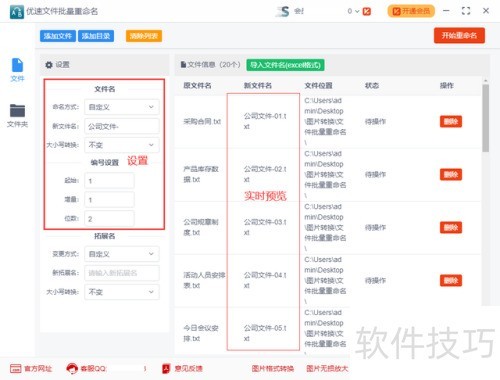Screen dimensions: 500x380
Task: Click the red square icon in title bar
Action: (x=367, y=11)
